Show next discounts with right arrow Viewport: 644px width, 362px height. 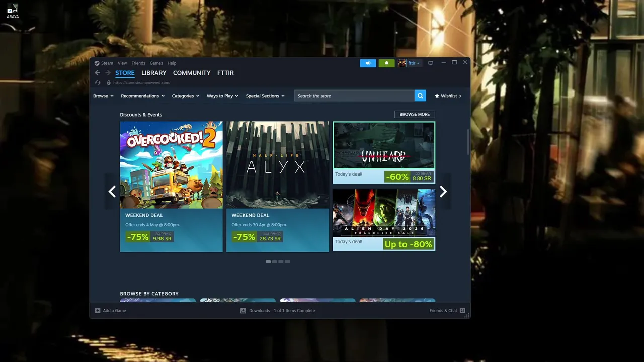point(443,192)
